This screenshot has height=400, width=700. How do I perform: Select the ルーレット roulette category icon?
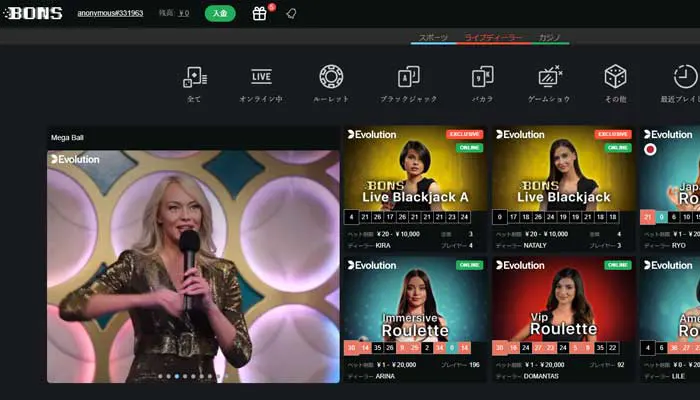coord(331,77)
